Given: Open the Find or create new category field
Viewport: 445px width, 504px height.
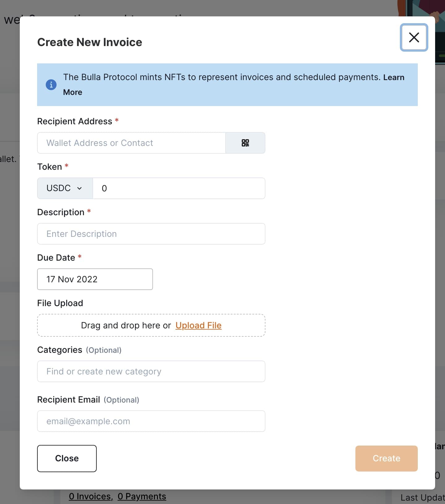Looking at the screenshot, I should 151,371.
